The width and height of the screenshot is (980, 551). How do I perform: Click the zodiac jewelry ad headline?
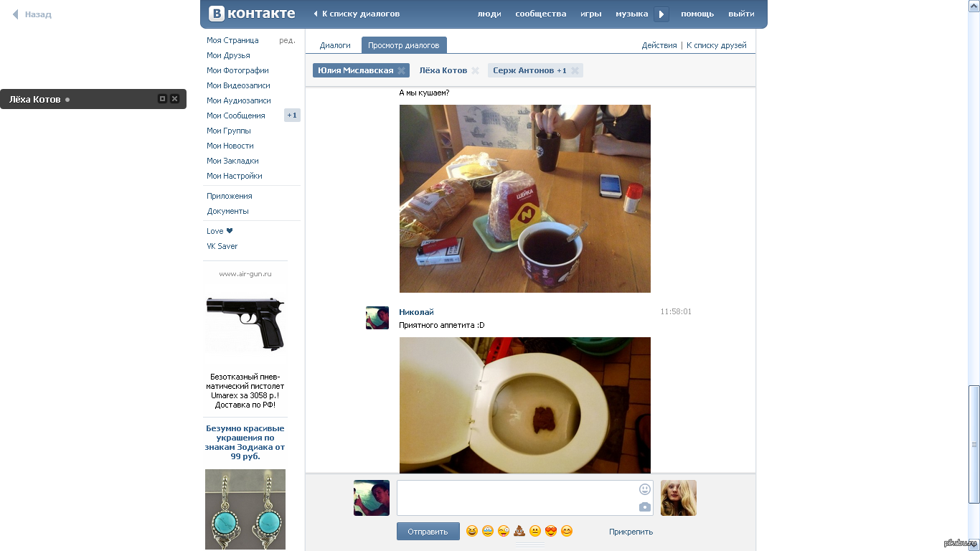pos(245,442)
